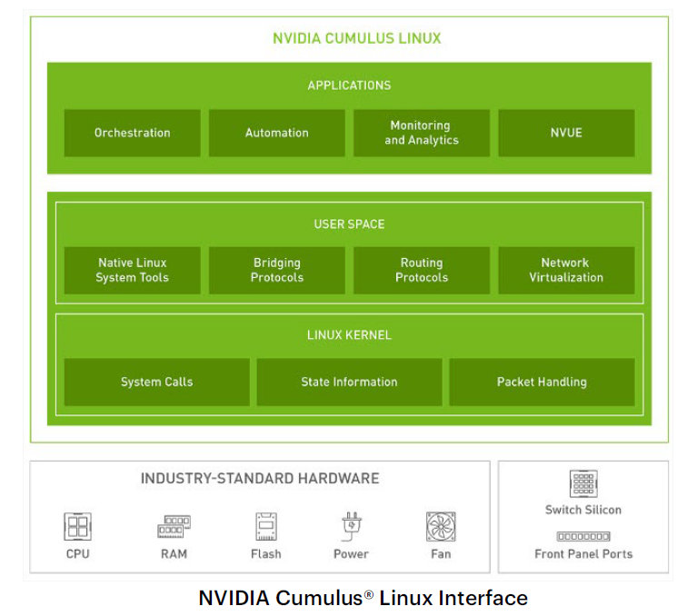Click the System Calls kernel block
The width and height of the screenshot is (687, 616).
pos(156,382)
